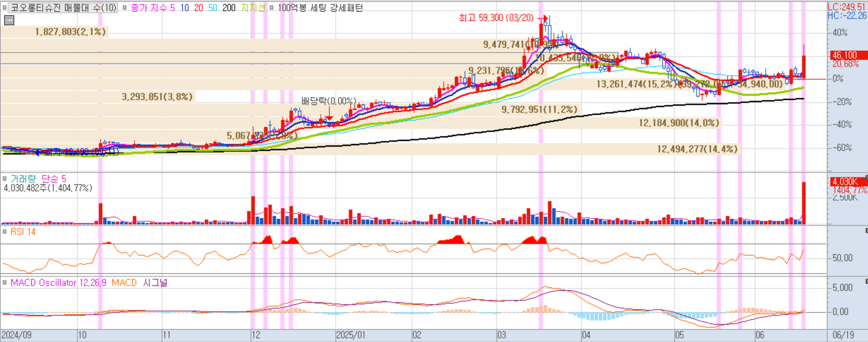Click the latest tall red volume bar

pos(804,203)
